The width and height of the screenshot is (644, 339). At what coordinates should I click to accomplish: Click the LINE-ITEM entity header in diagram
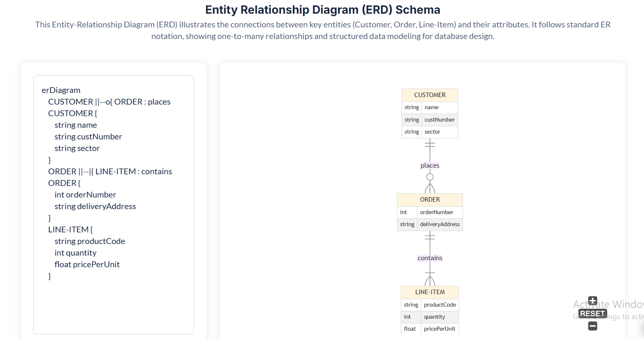(430, 292)
